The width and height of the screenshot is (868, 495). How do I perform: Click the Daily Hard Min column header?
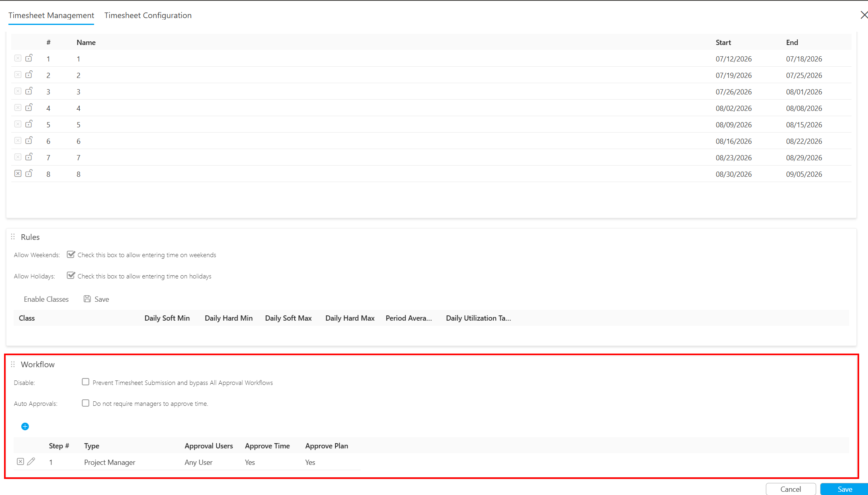pyautogui.click(x=229, y=318)
